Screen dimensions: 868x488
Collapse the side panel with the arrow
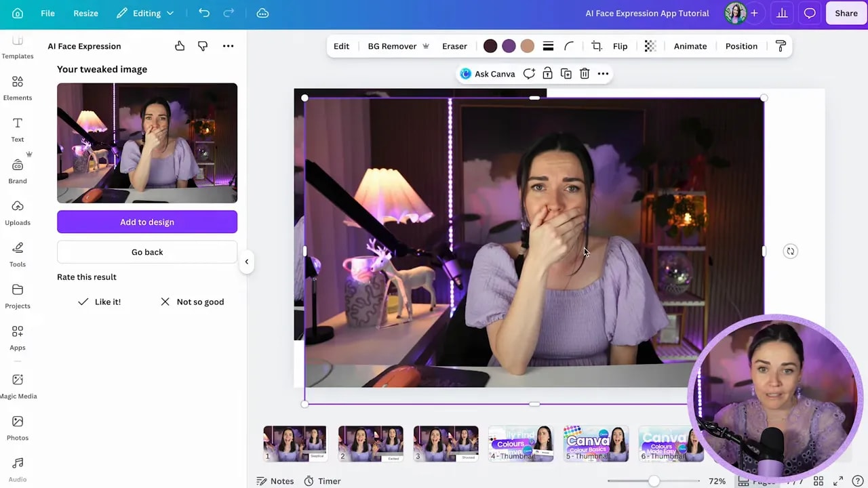pyautogui.click(x=247, y=261)
